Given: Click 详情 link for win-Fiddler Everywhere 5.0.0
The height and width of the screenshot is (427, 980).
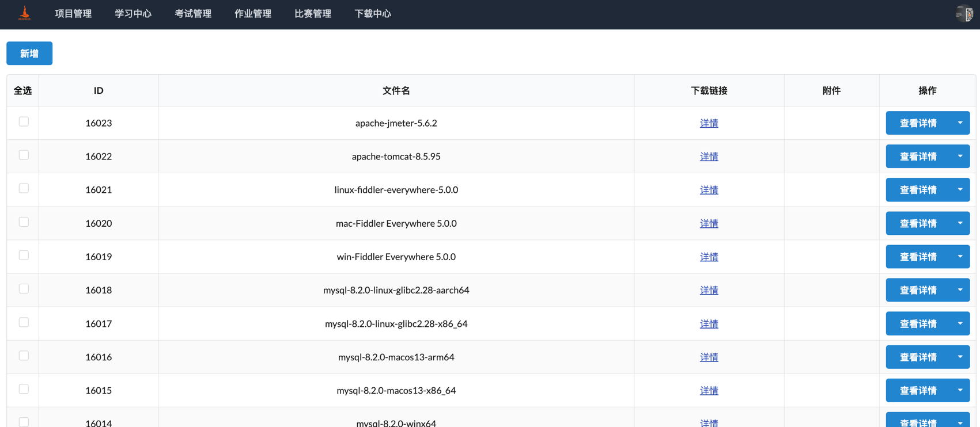Looking at the screenshot, I should point(709,257).
